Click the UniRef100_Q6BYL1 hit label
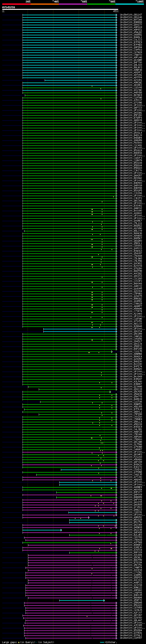146x644 pixels. click(131, 412)
